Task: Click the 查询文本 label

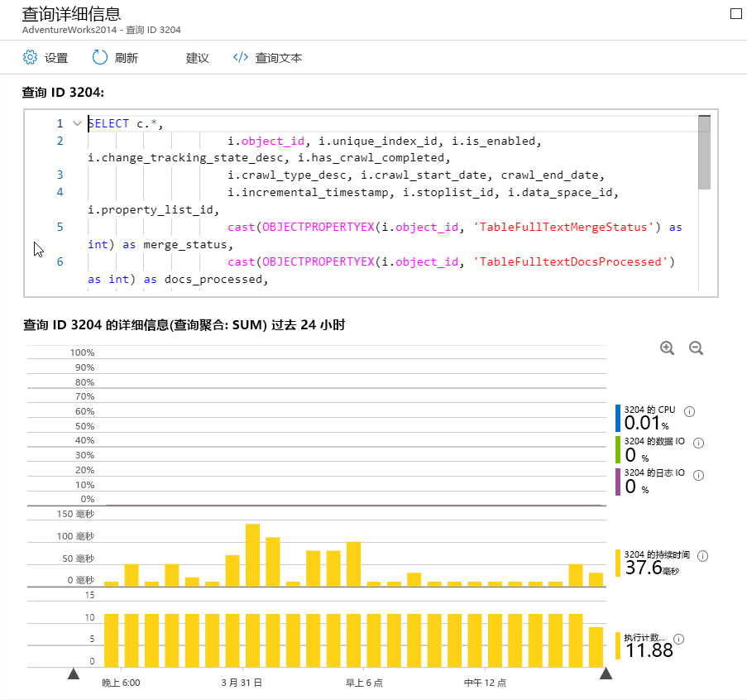Action: [279, 58]
